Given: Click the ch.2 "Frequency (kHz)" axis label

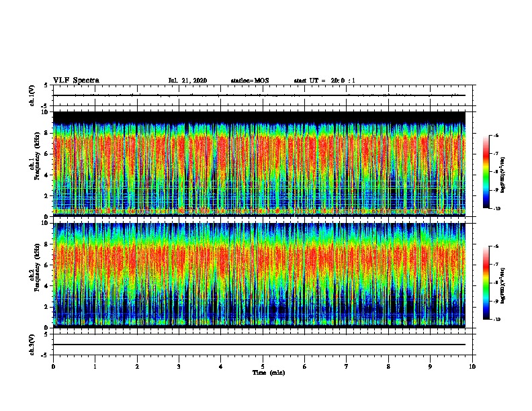Looking at the screenshot, I should (37, 267).
